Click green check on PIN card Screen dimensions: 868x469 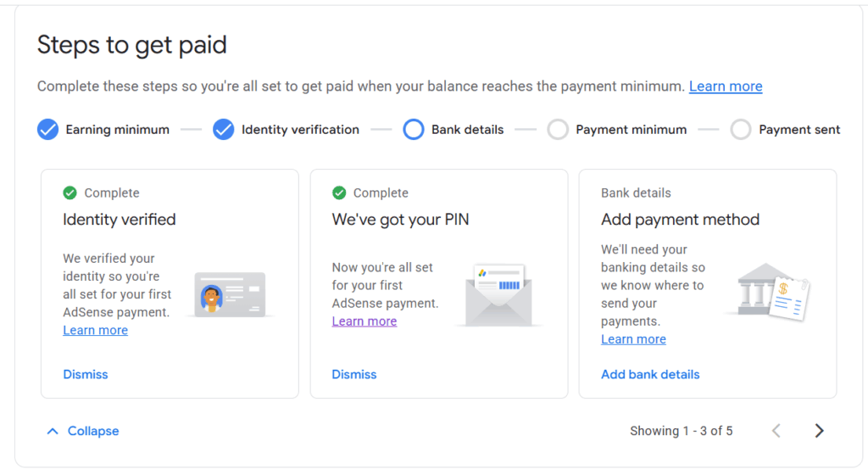coord(339,193)
